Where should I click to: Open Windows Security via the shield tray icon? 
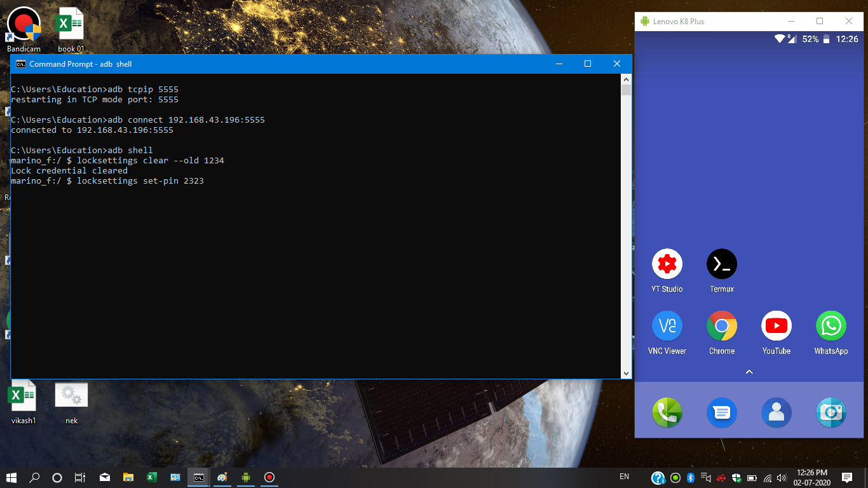point(736,477)
